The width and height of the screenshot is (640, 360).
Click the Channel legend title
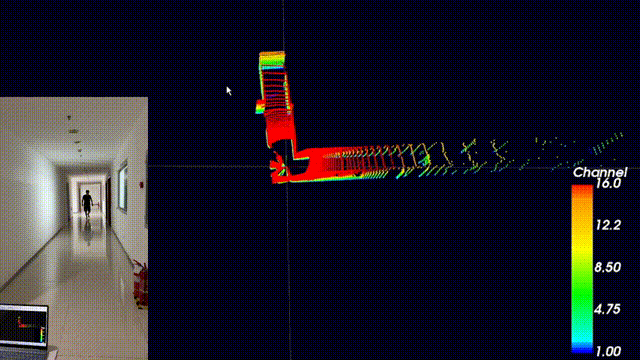click(600, 172)
